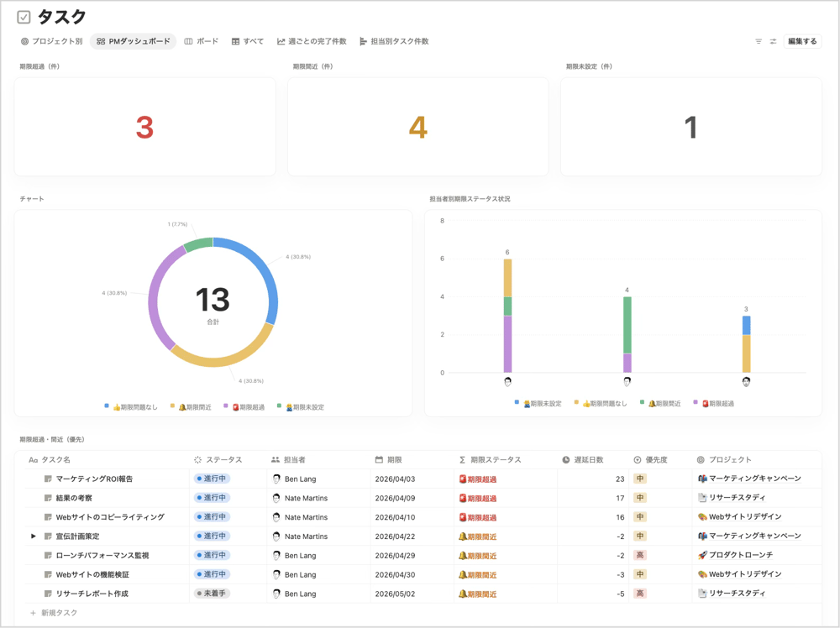Switch to the すべて view tab
This screenshot has height=628, width=840.
pyautogui.click(x=248, y=40)
